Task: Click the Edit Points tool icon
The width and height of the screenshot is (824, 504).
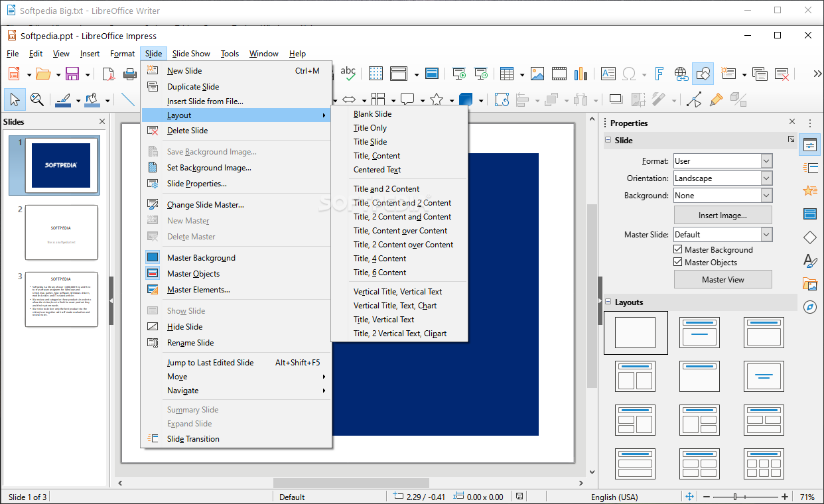Action: coord(694,99)
